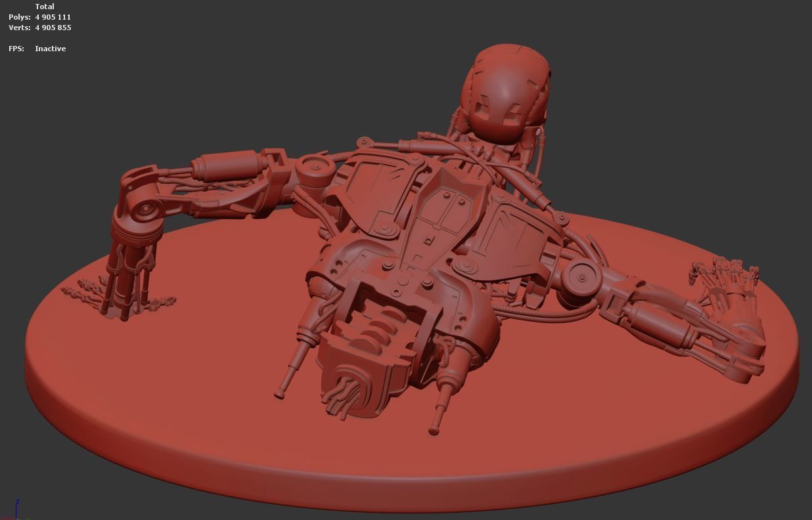The image size is (812, 520).
Task: Click the 'Total' statistics header text
Action: point(45,7)
